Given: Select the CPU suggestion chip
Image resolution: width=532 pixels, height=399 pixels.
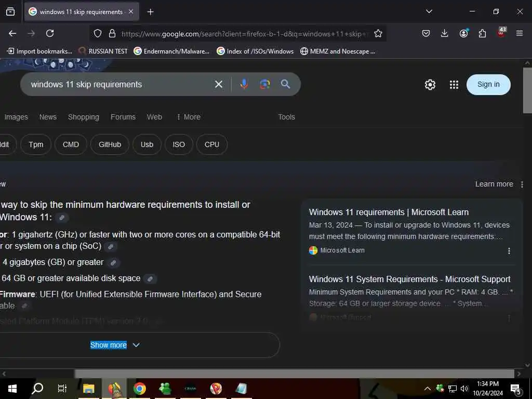Looking at the screenshot, I should [212, 144].
